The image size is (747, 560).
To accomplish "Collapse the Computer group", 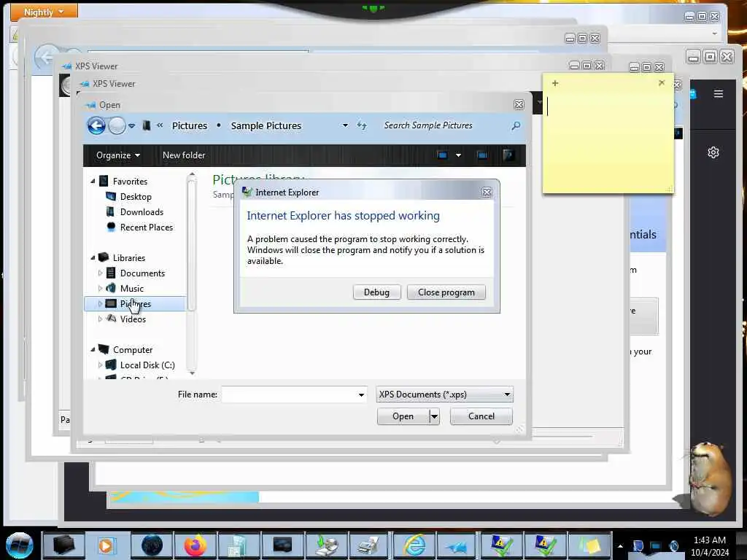I will click(93, 350).
